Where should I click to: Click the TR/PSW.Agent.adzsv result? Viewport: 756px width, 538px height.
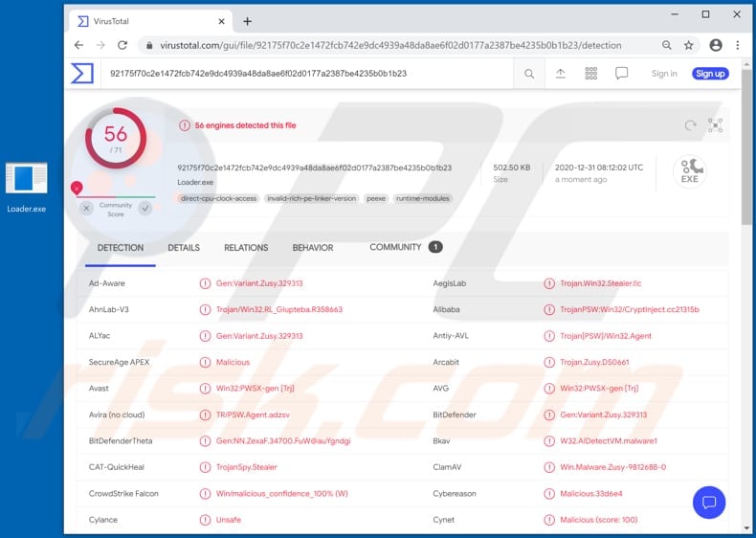[x=253, y=415]
